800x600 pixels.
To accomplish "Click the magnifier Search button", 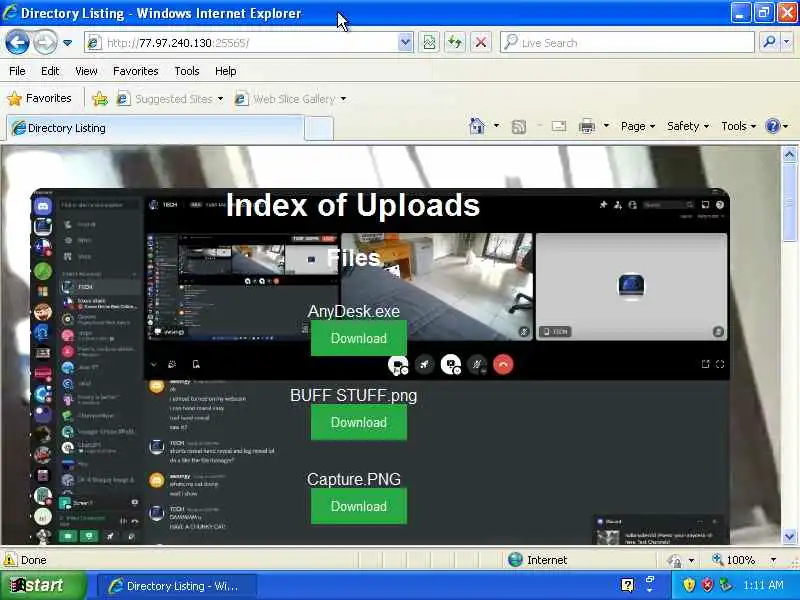I will [769, 42].
